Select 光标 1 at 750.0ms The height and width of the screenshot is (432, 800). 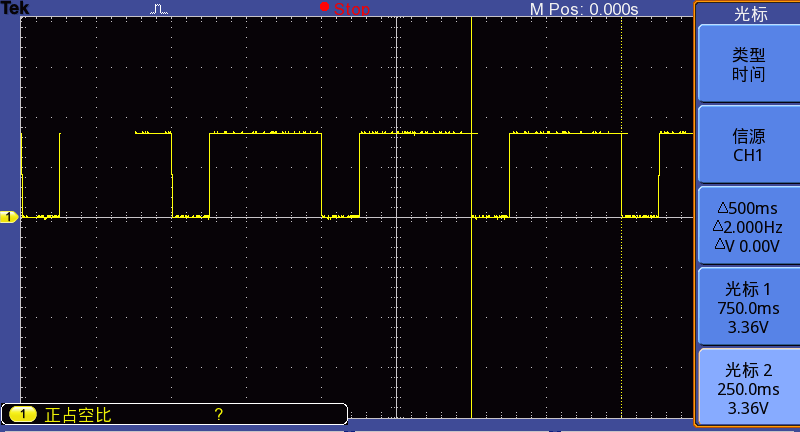[x=747, y=307]
